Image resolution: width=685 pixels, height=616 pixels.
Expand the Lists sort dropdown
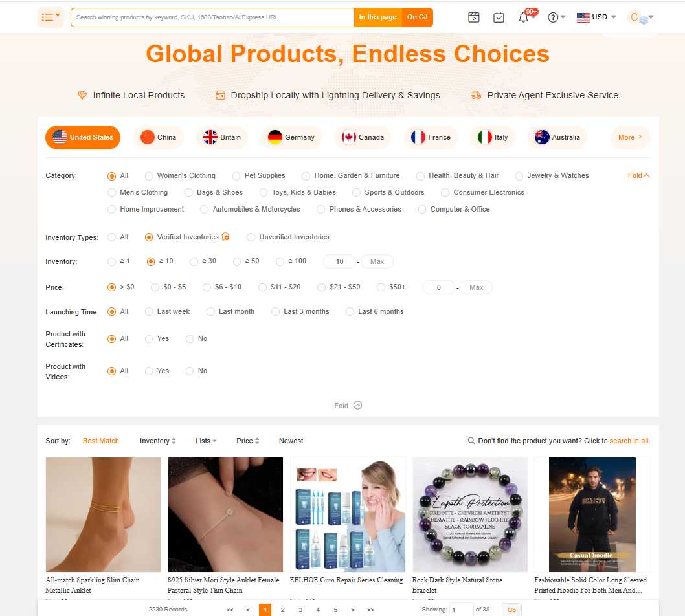(206, 441)
